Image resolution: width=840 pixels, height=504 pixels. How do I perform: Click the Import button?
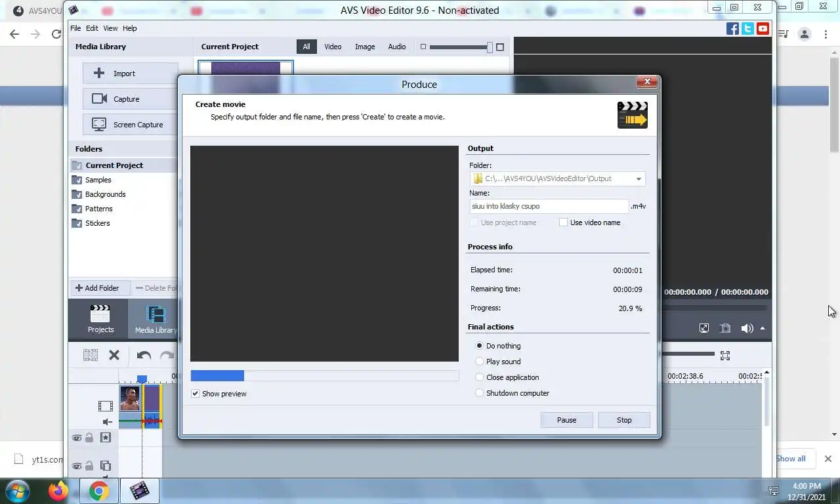(x=130, y=73)
